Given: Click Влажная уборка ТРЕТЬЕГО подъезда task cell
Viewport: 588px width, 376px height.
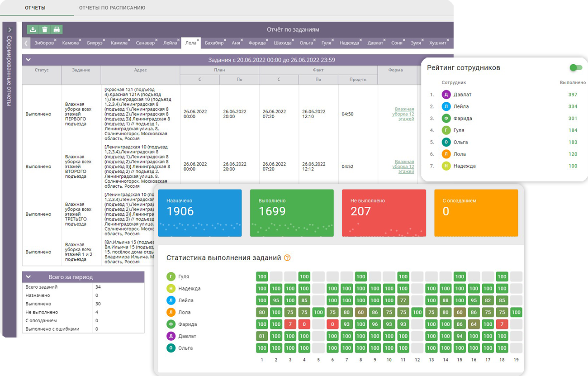Looking at the screenshot, I should (x=78, y=214).
